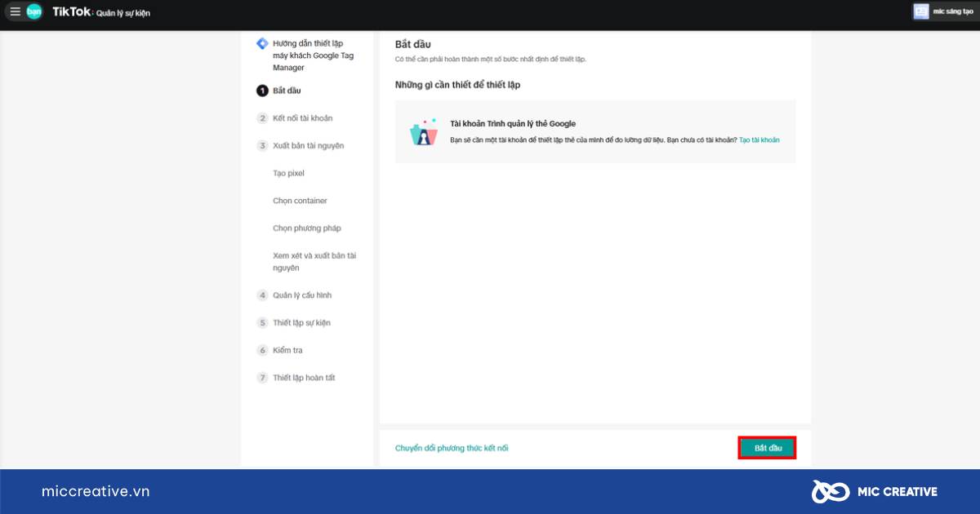Click the 'Tạo tài khoản' link
This screenshot has width=980, height=514.
[x=759, y=140]
